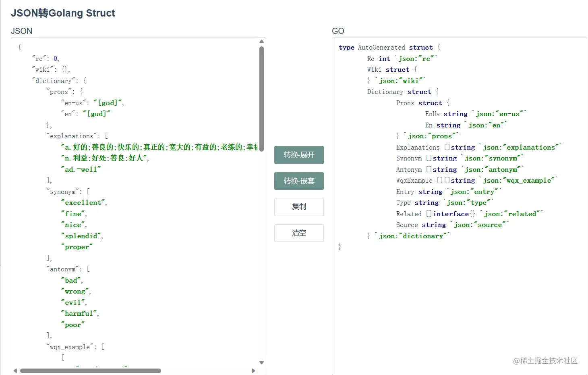Click the "Source string" field line
The height and width of the screenshot is (375, 588).
coord(453,225)
